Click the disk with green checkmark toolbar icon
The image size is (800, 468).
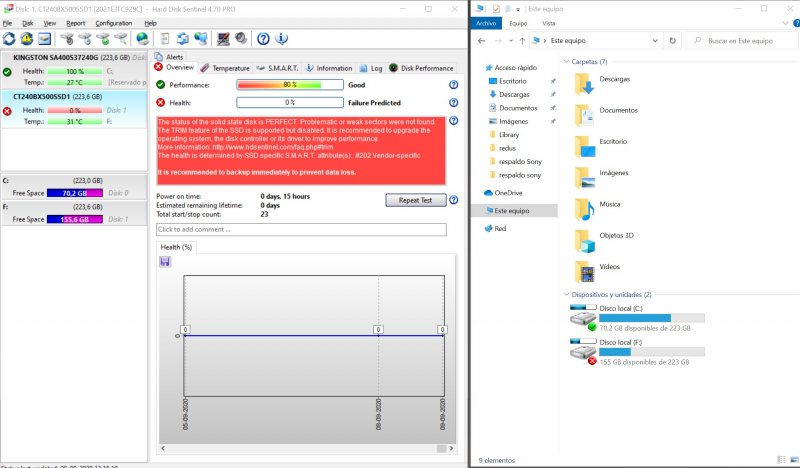point(103,39)
